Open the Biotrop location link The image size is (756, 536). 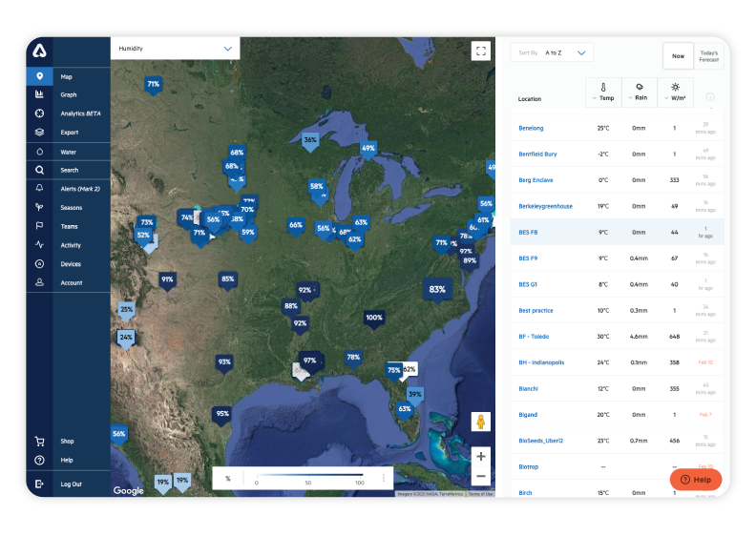point(529,466)
